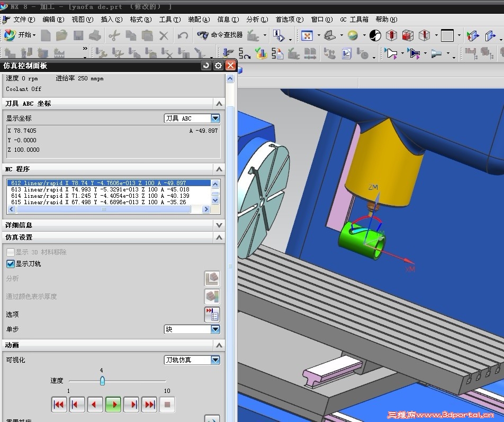Viewport: 504px width, 422px height.
Task: Click the Fit view icon
Action: (x=307, y=35)
